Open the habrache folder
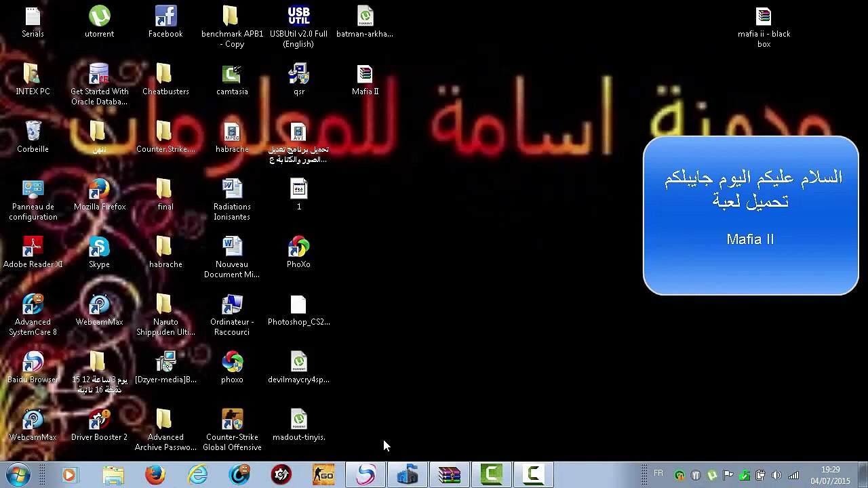The height and width of the screenshot is (488, 868). click(x=165, y=253)
